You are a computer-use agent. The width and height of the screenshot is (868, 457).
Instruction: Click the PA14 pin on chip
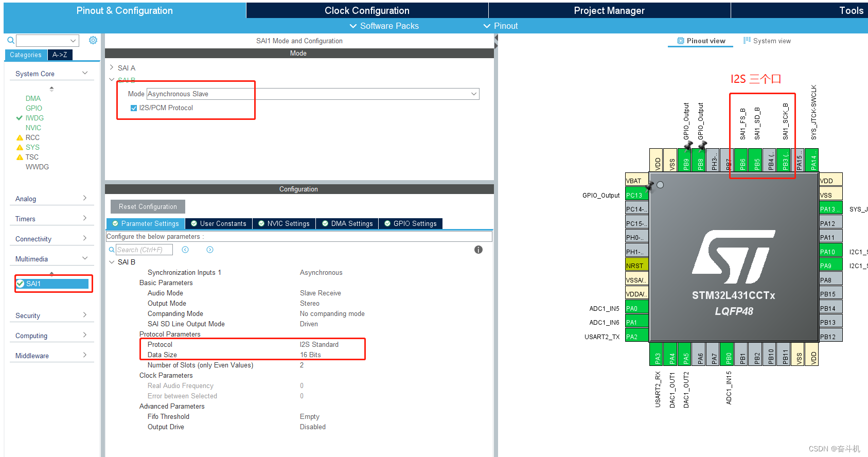point(812,160)
